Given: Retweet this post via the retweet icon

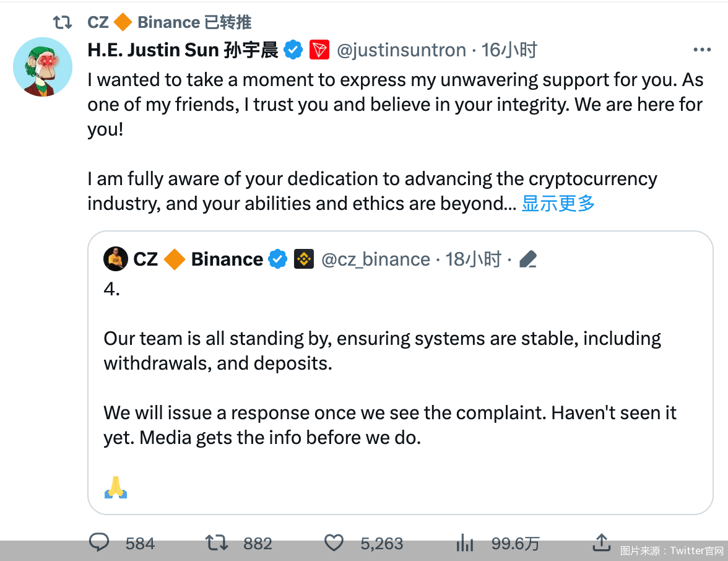Looking at the screenshot, I should pyautogui.click(x=217, y=543).
